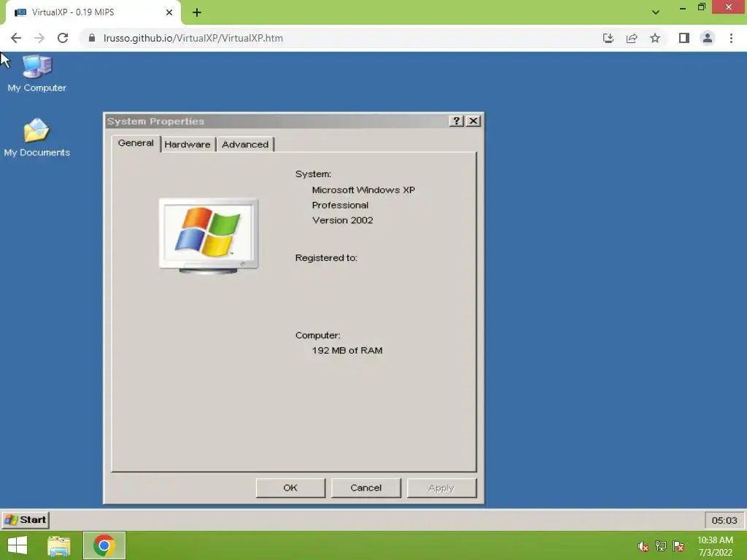Bookmark this page with the star icon
Viewport: 747px width, 560px height.
(x=655, y=38)
